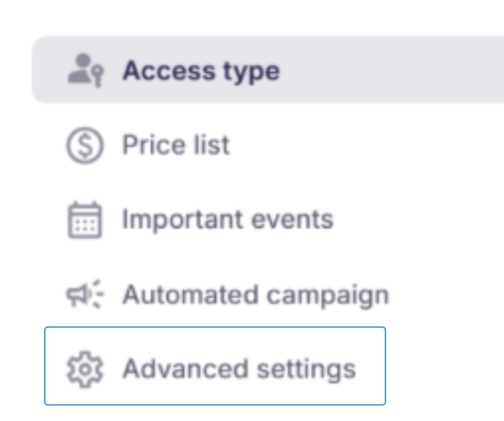Screen dimensions: 504x421
Task: Open the Advanced settings menu item
Action: click(x=239, y=369)
